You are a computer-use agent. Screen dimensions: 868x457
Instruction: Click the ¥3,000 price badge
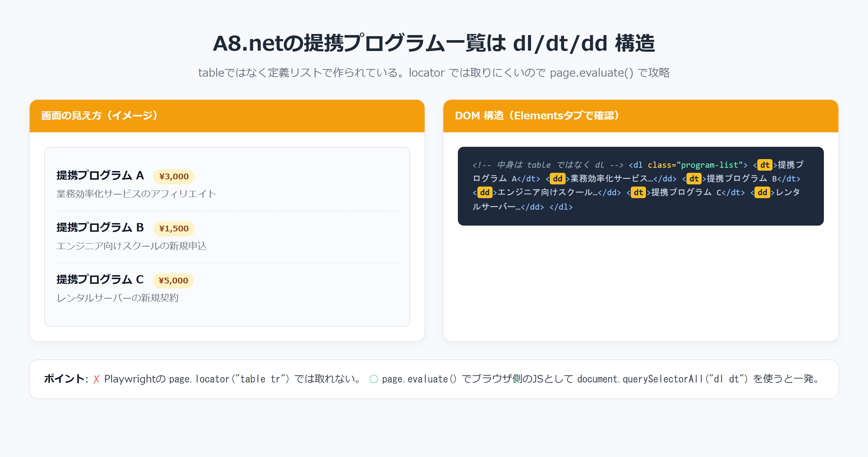pyautogui.click(x=174, y=176)
